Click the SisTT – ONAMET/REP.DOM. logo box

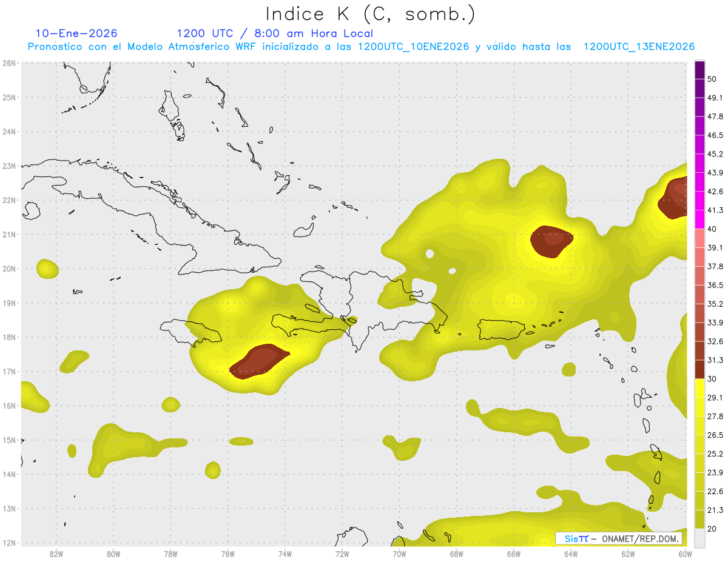tap(618, 538)
